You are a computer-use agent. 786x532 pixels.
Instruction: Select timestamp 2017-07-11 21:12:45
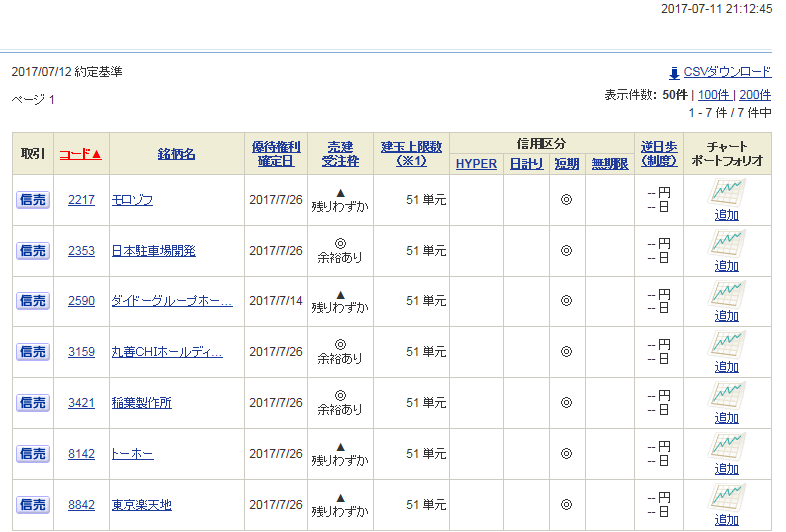(x=716, y=9)
